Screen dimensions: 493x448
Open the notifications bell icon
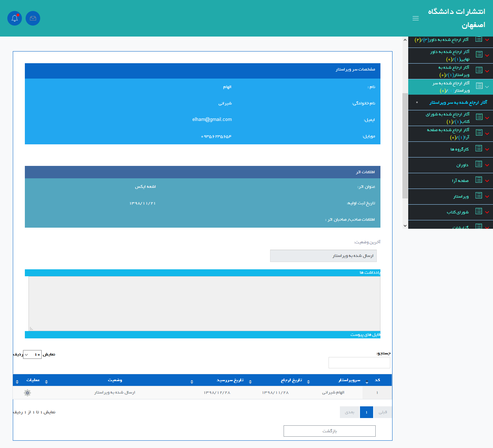15,18
